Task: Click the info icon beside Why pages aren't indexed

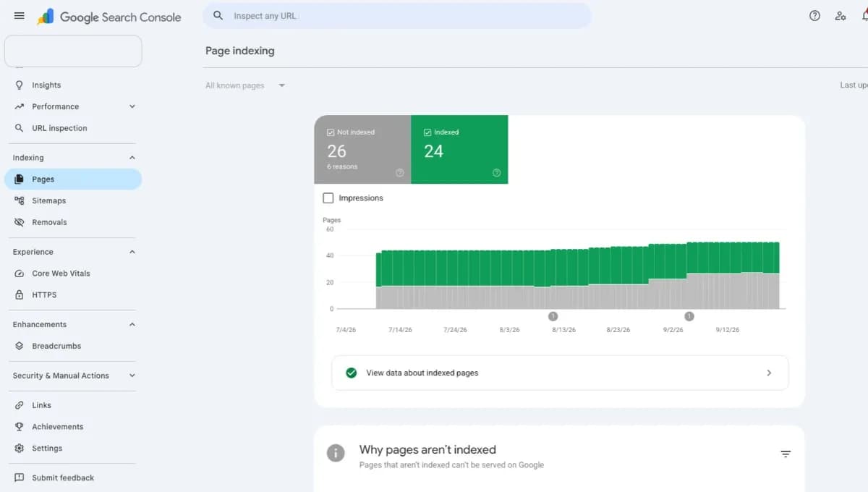Action: pyautogui.click(x=336, y=454)
